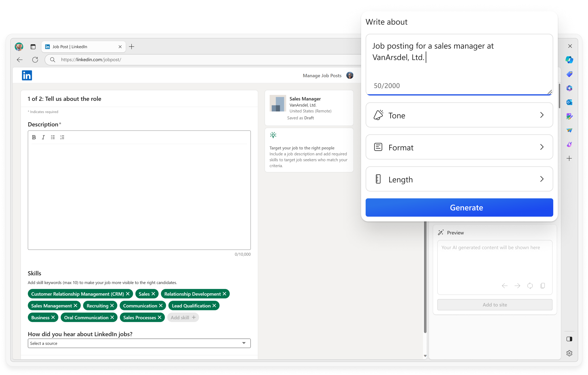
Task: Click the Copilot icon in the sidebar
Action: [x=569, y=60]
